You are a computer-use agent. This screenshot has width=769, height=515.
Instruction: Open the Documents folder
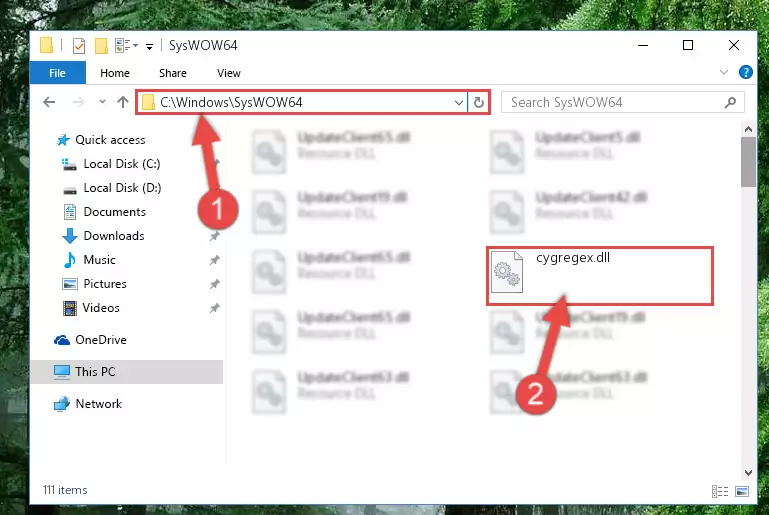point(114,212)
